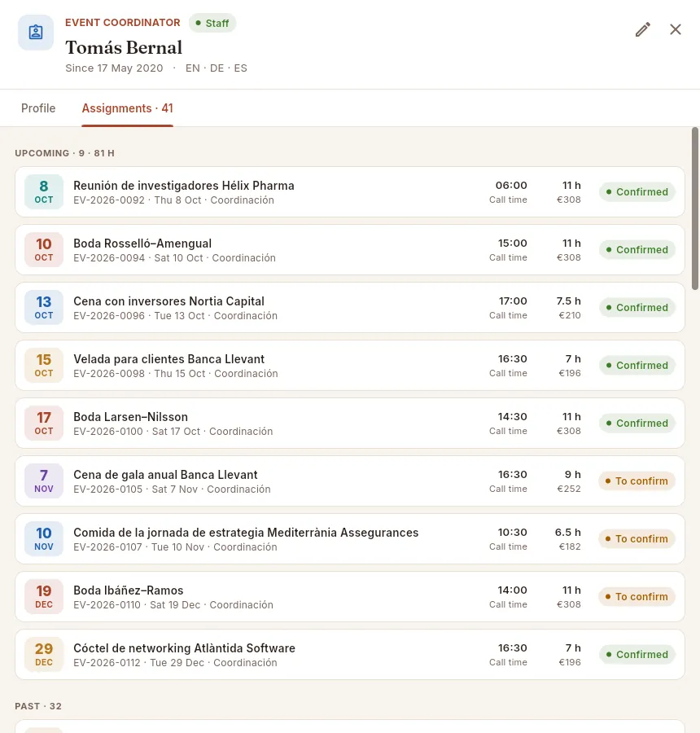Click the UPCOMING · 9 · 81 H header

pyautogui.click(x=64, y=153)
